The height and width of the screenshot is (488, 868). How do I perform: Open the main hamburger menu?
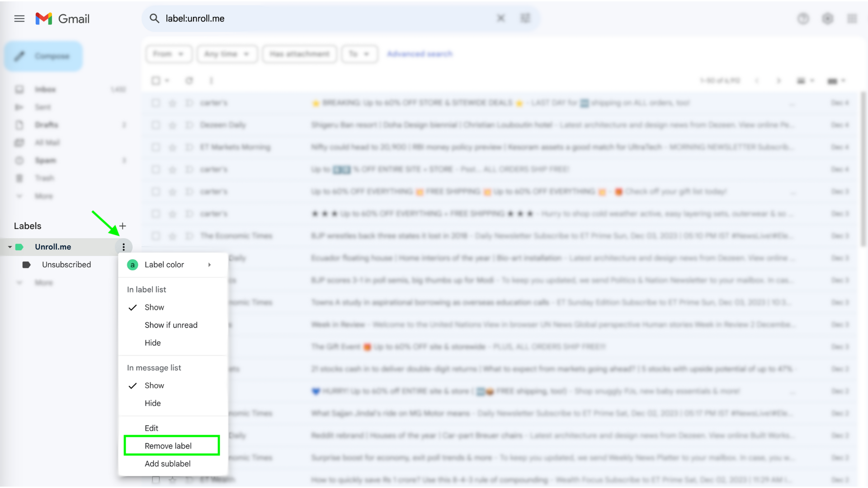coord(19,19)
